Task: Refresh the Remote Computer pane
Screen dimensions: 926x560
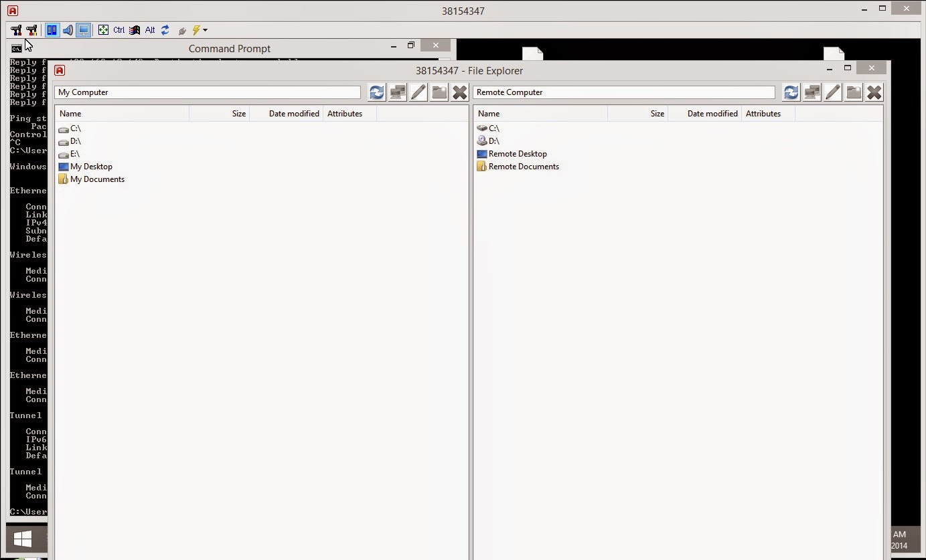Action: (x=791, y=92)
